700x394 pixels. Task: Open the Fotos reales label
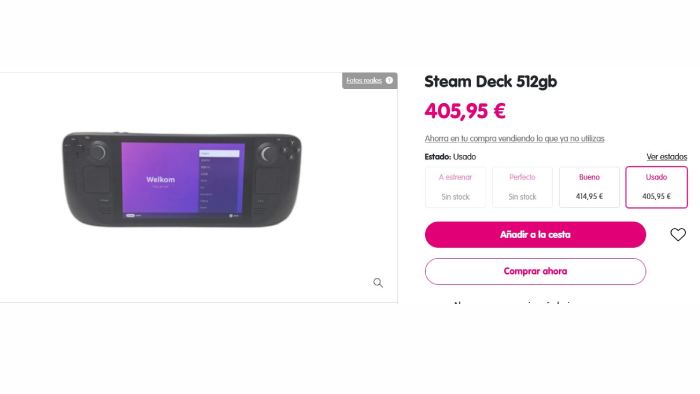pyautogui.click(x=364, y=81)
